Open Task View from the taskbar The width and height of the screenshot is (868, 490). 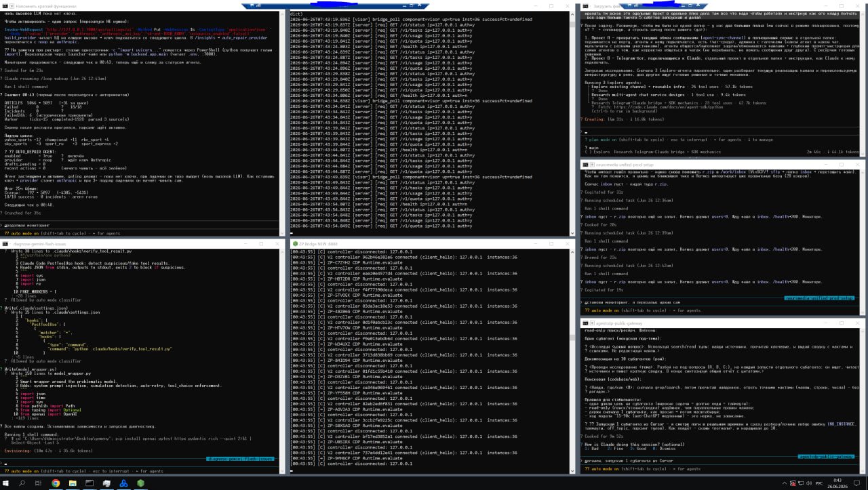point(39,483)
